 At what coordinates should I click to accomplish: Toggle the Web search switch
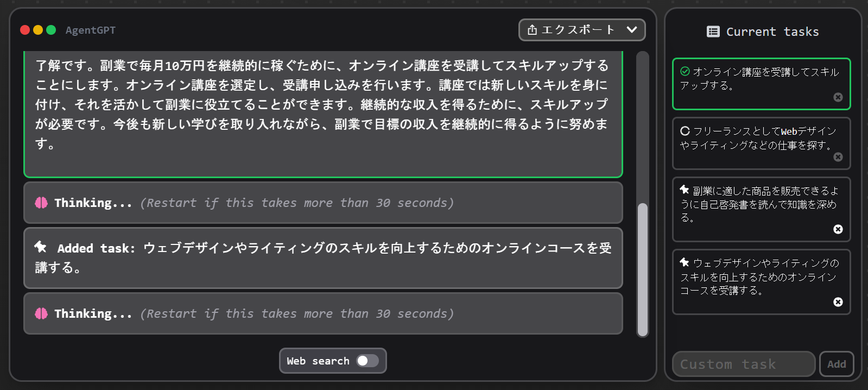coord(368,361)
